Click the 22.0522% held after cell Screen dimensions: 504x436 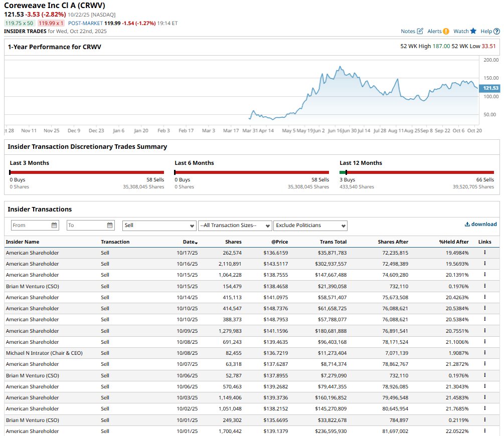coord(457,431)
